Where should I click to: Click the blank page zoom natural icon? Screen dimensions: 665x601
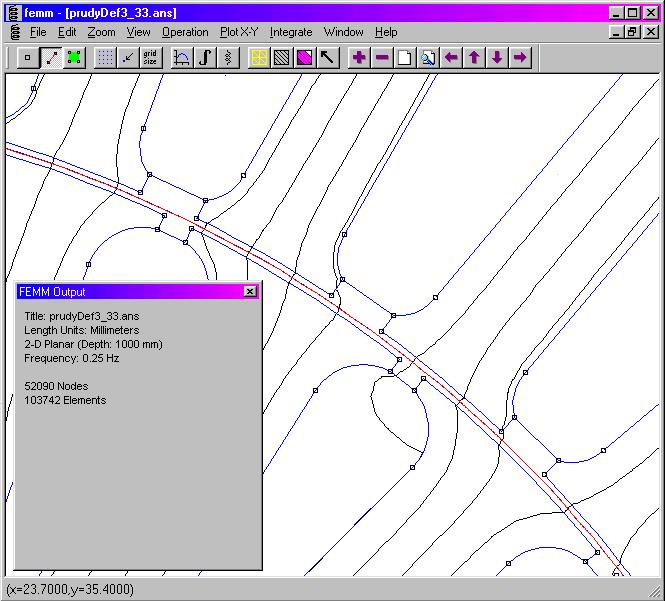point(405,57)
